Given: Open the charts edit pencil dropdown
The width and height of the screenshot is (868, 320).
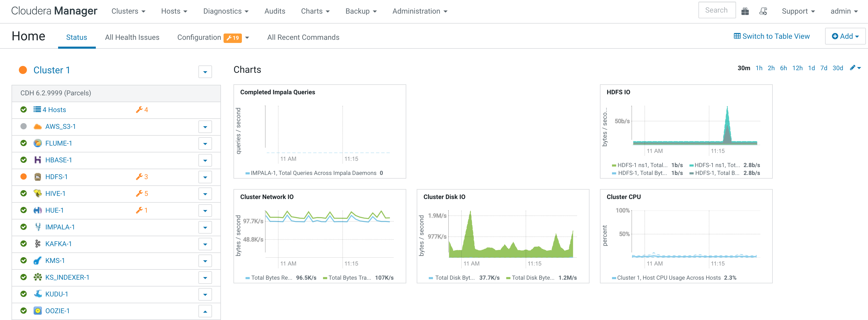Looking at the screenshot, I should [x=855, y=68].
